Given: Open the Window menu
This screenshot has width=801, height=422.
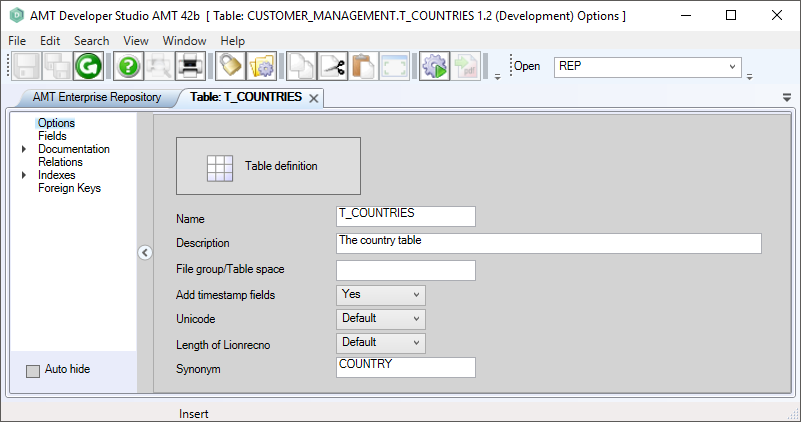Looking at the screenshot, I should tap(184, 41).
